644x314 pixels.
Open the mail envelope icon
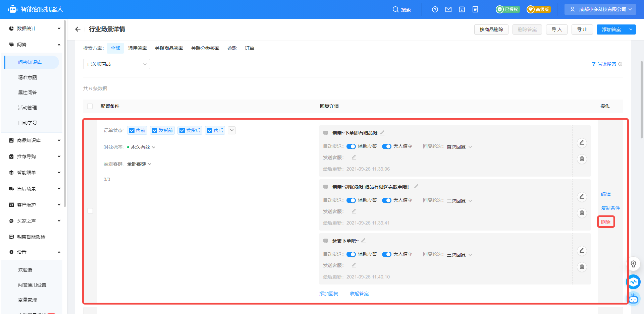click(x=448, y=9)
